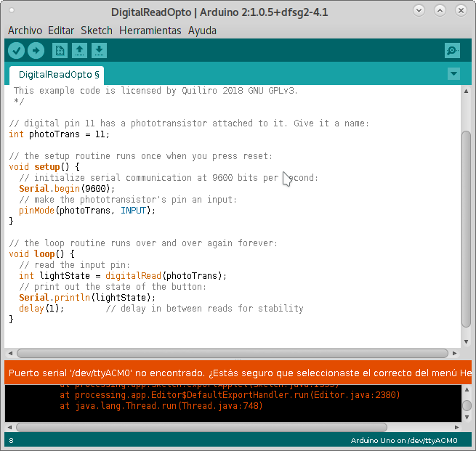Select the DigitalReadOpto tab
This screenshot has height=451, width=476.
pos(57,75)
